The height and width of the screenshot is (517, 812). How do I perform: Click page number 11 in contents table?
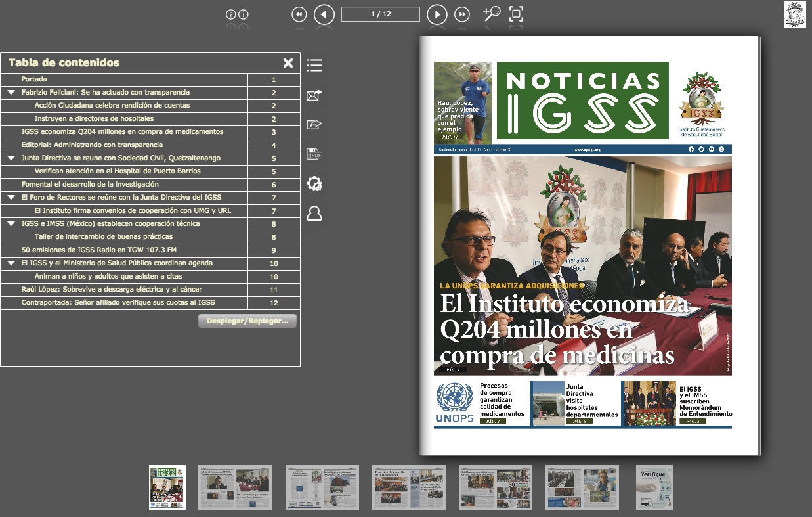coord(274,290)
